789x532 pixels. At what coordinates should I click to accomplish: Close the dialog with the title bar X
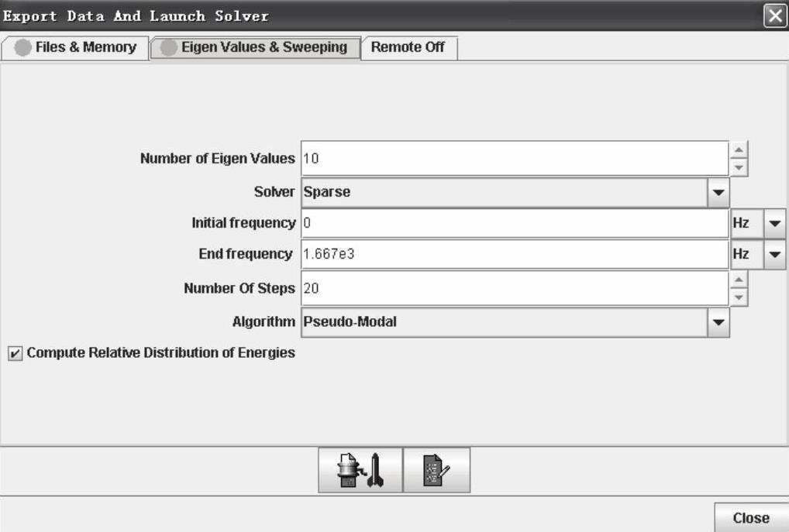coord(775,15)
